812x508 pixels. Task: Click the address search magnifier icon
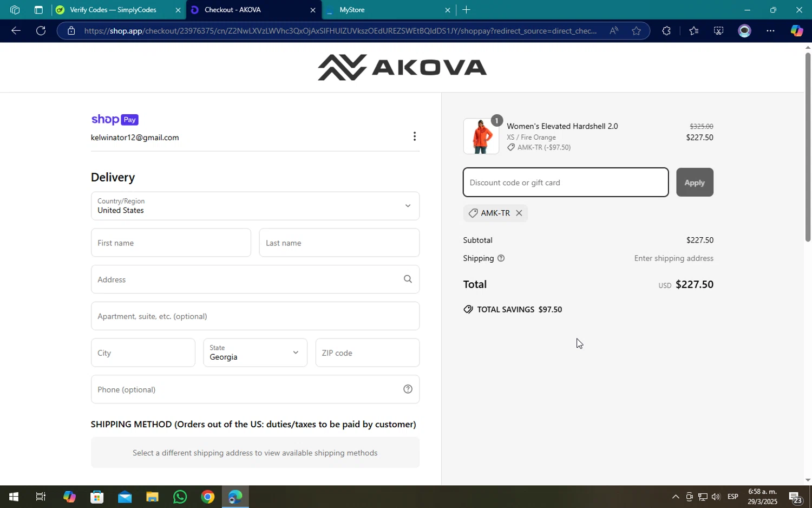(408, 279)
